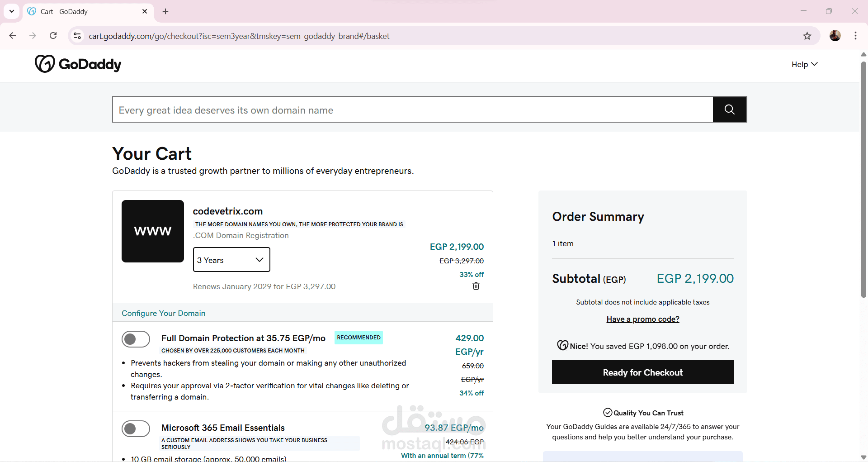Click the WWW domain thumbnail

point(153,231)
